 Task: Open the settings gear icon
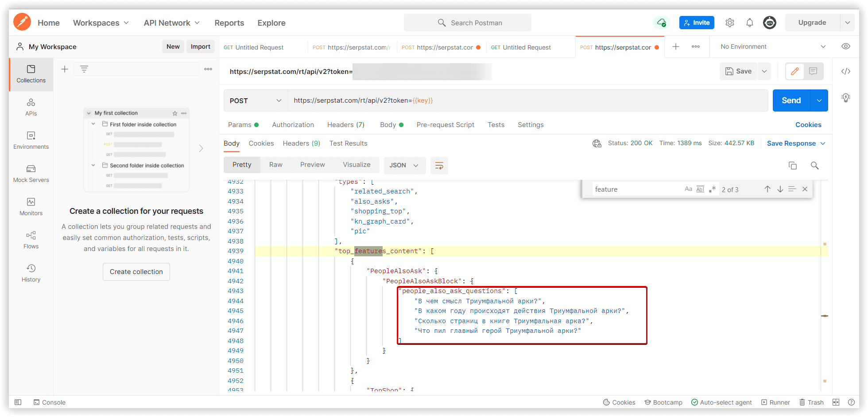[x=730, y=23]
